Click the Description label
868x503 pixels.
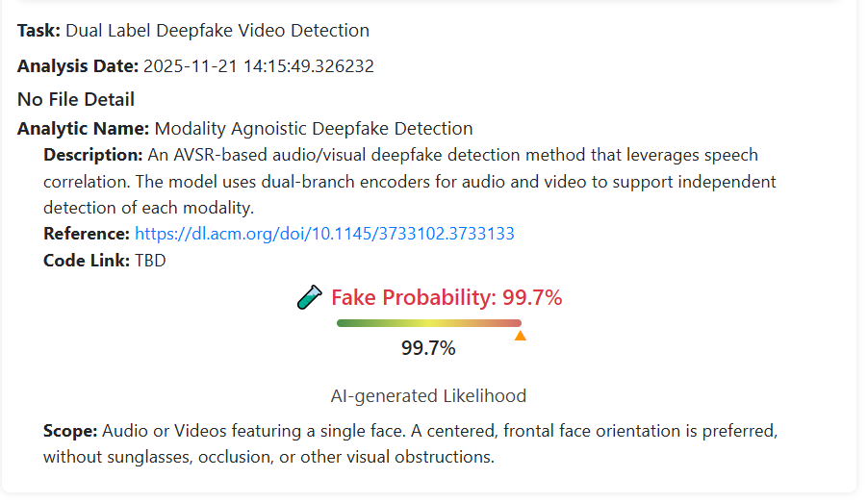point(93,155)
